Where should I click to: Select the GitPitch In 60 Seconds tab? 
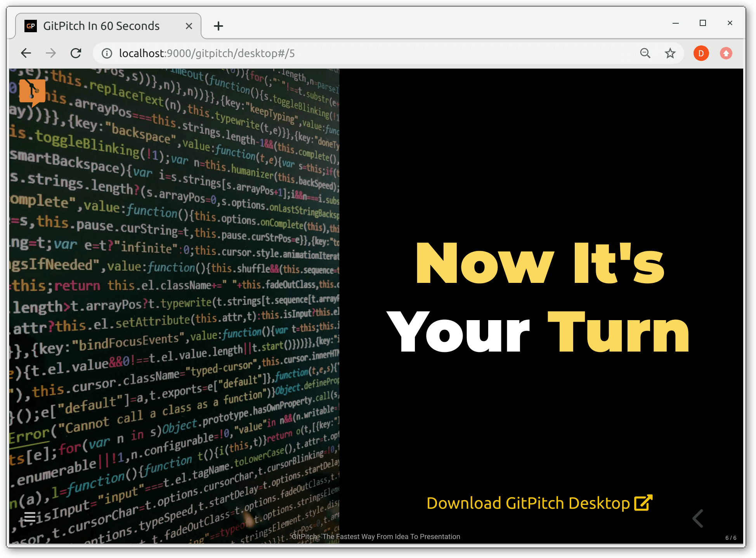(108, 26)
